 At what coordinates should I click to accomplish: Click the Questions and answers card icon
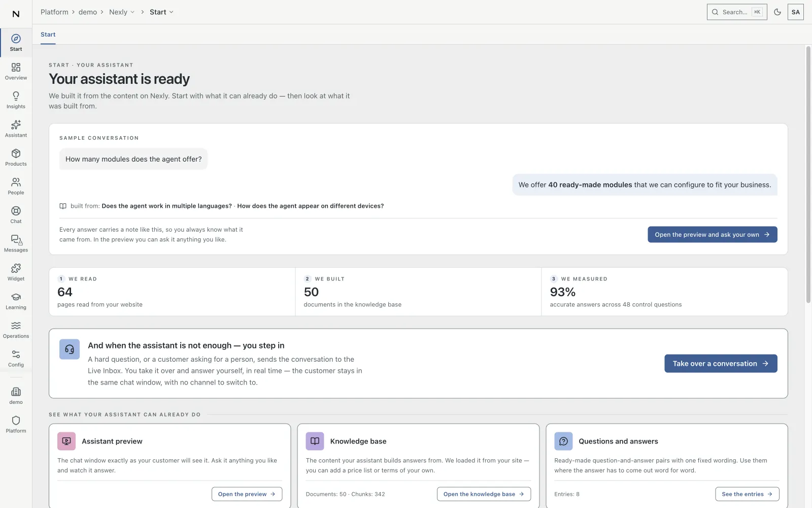coord(563,441)
